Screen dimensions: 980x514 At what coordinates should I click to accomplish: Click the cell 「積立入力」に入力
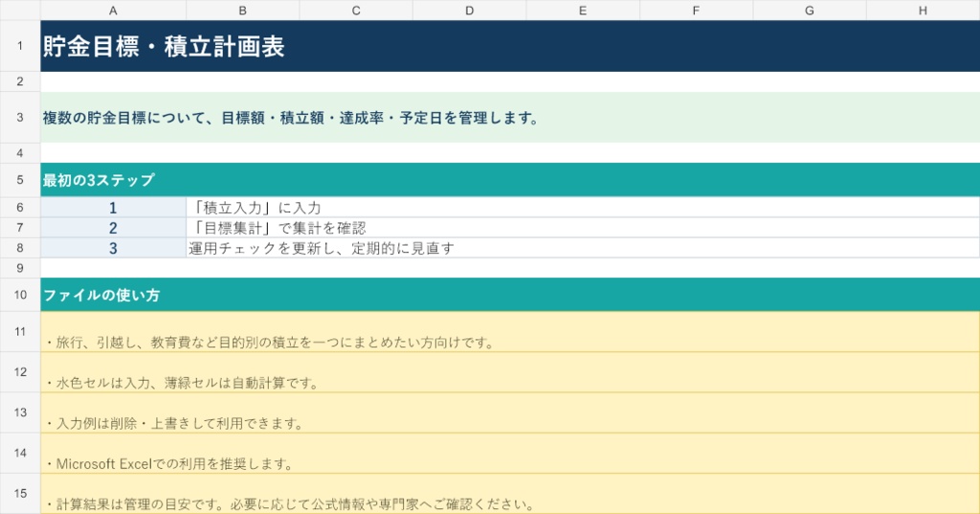point(583,207)
